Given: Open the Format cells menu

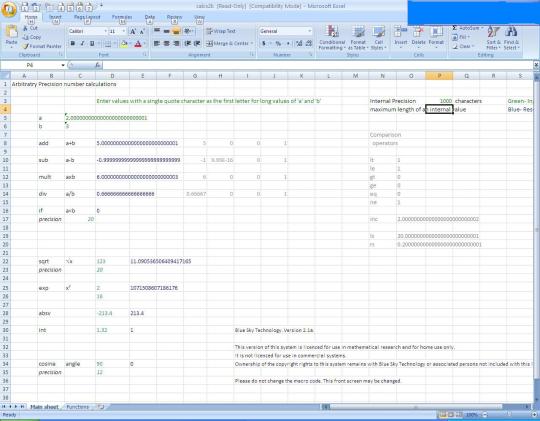Looking at the screenshot, I should click(x=436, y=37).
